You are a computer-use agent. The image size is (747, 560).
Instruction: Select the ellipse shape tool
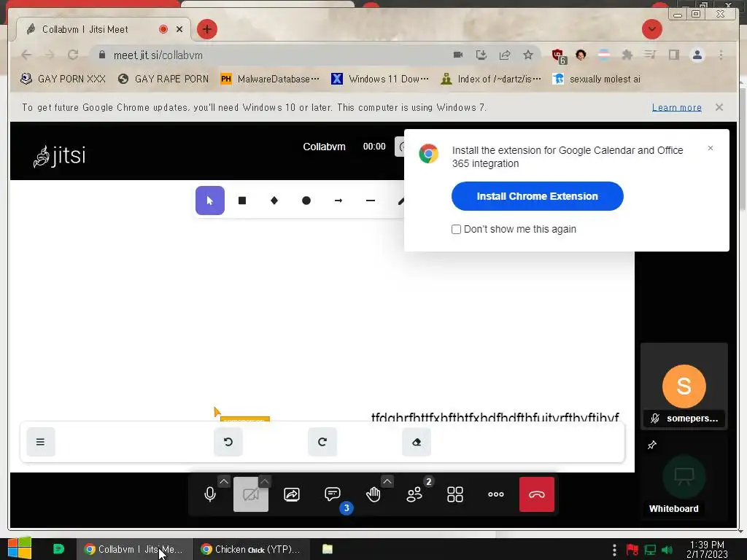pyautogui.click(x=306, y=201)
